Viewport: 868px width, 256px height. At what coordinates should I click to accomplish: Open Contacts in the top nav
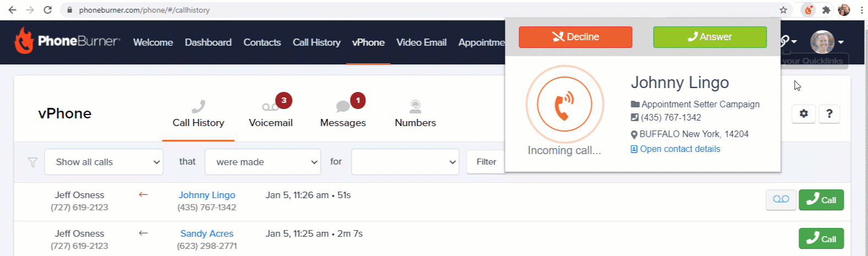[262, 42]
